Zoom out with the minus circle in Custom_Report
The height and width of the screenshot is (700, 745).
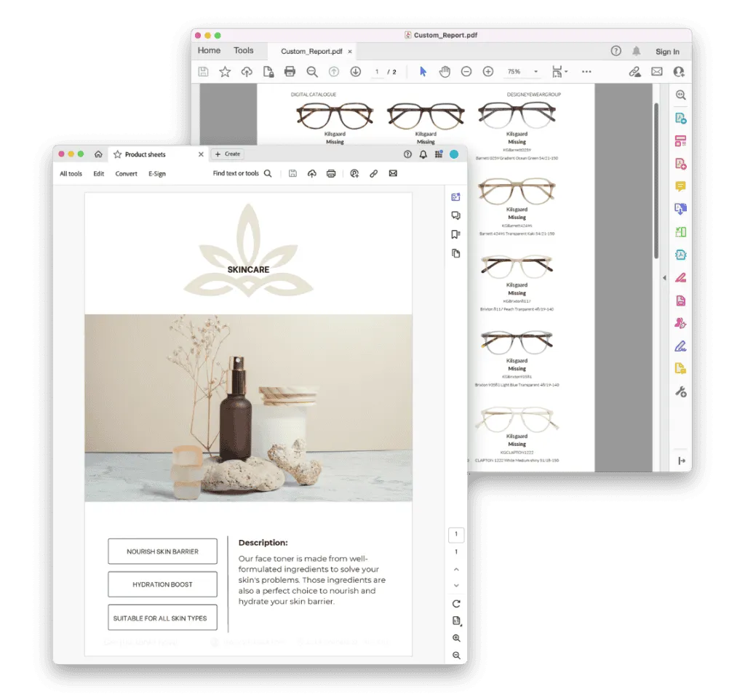466,72
